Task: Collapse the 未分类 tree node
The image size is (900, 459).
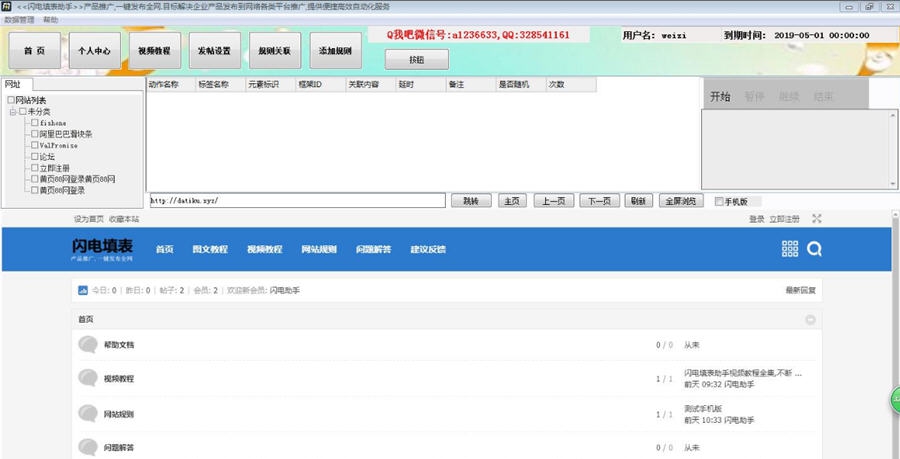Action: (x=13, y=112)
